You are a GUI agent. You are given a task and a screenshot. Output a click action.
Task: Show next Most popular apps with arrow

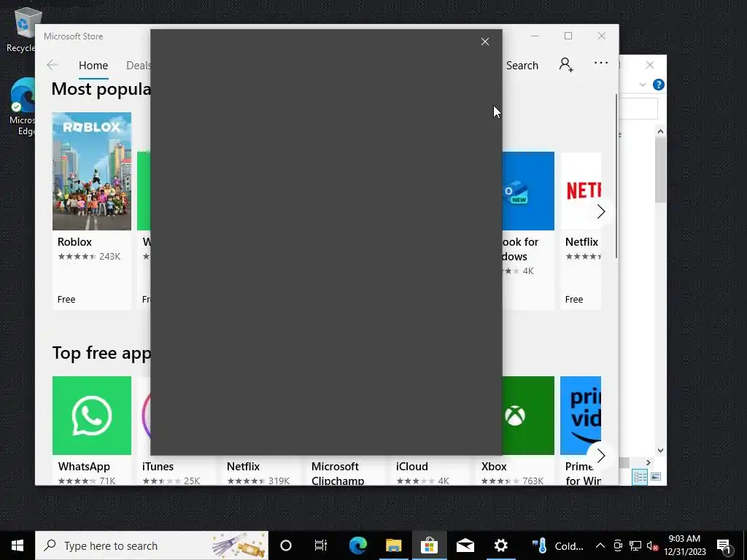(x=601, y=211)
